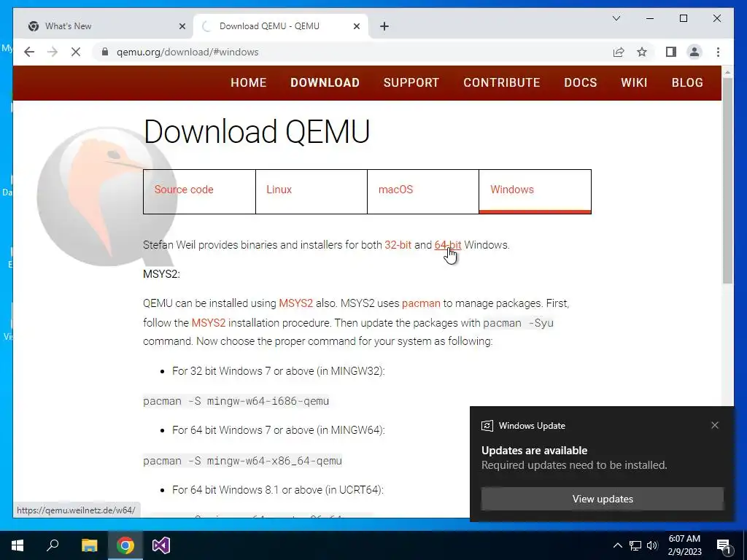Expand the tab search chevron
Viewport: 747px width, 560px height.
pos(616,18)
